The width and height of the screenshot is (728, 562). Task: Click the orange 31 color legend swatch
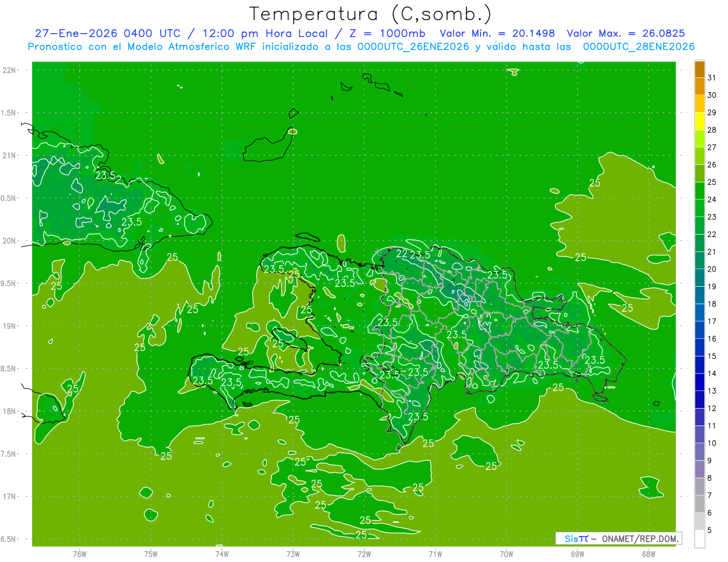(699, 69)
